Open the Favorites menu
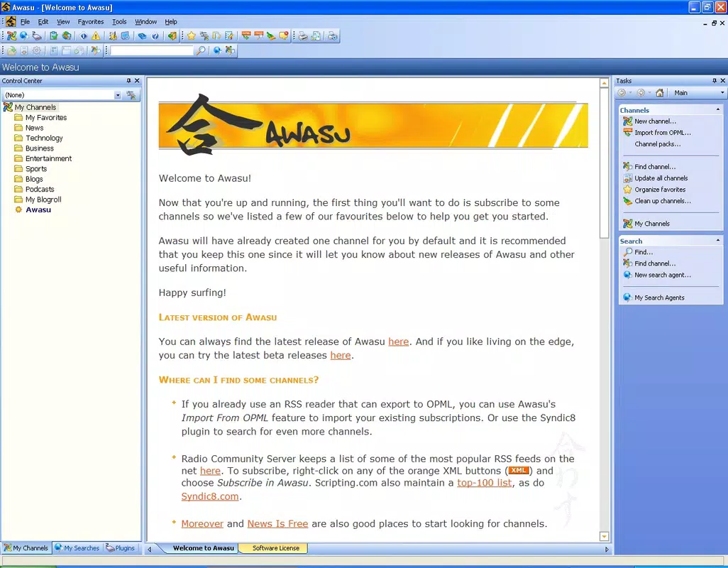This screenshot has width=728, height=568. click(x=91, y=21)
